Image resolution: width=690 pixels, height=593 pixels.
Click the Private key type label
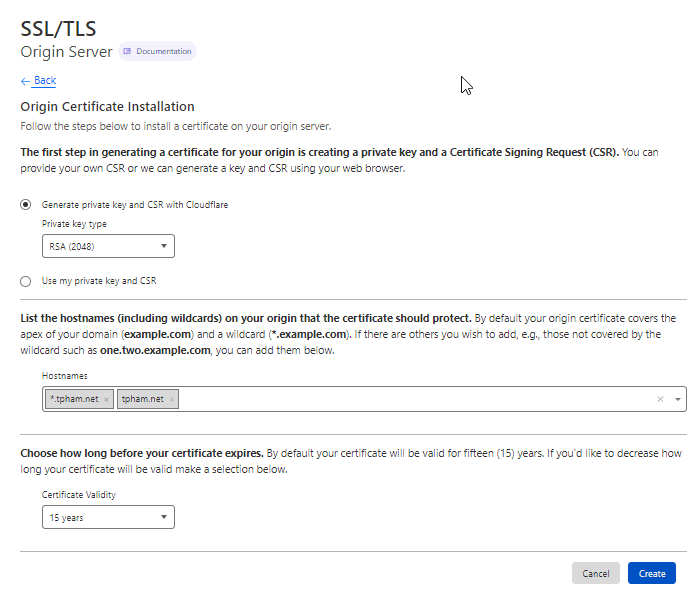pyautogui.click(x=74, y=224)
